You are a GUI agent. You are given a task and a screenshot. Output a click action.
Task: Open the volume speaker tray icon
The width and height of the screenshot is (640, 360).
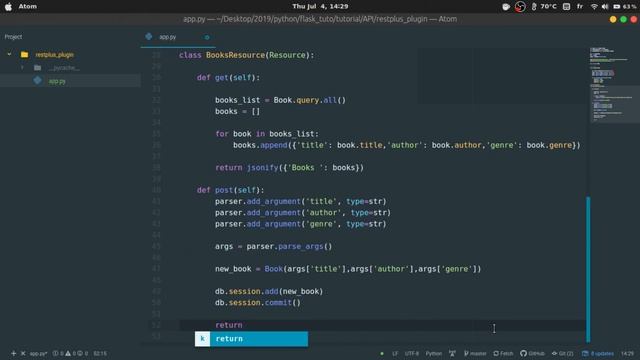coord(605,7)
